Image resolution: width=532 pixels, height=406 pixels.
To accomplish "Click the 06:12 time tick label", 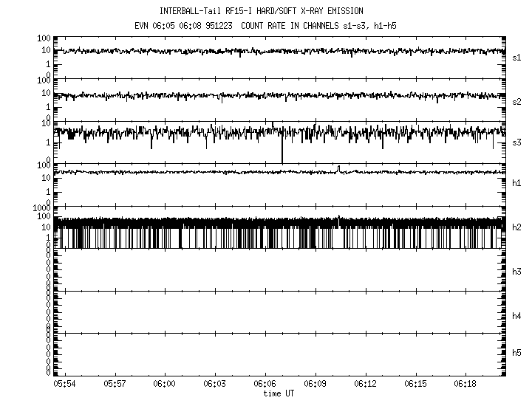I will [x=365, y=385].
